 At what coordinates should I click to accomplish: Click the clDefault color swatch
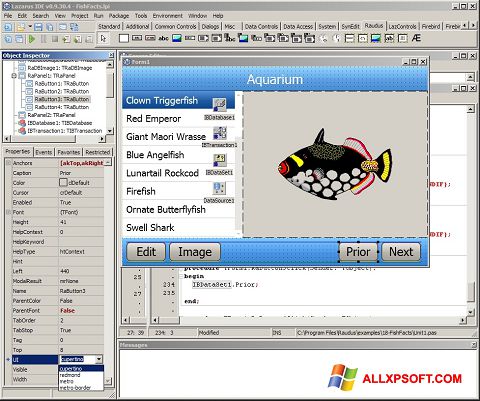[x=63, y=183]
